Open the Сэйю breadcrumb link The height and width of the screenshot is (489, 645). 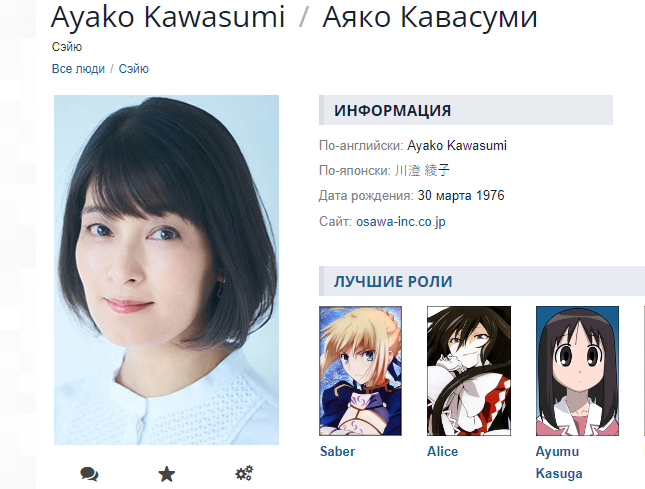coord(134,69)
